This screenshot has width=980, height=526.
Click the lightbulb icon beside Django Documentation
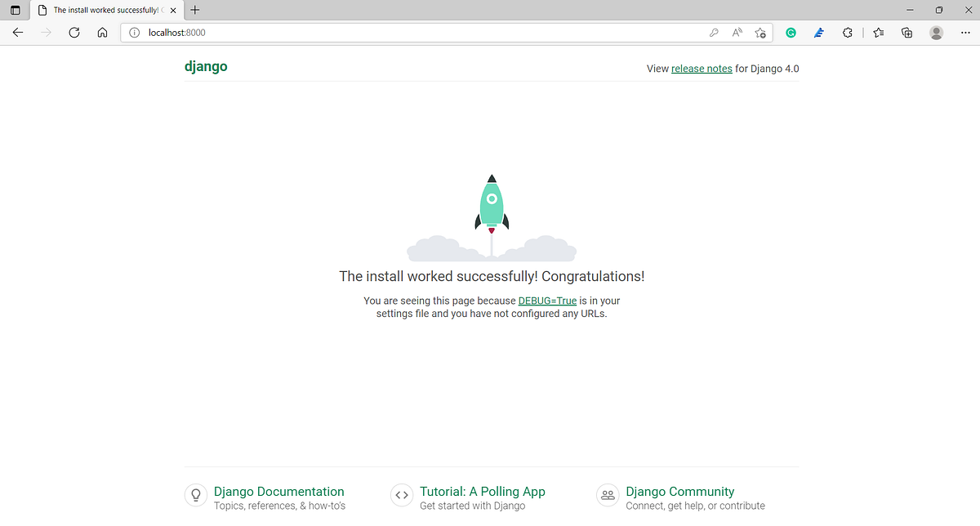point(195,494)
